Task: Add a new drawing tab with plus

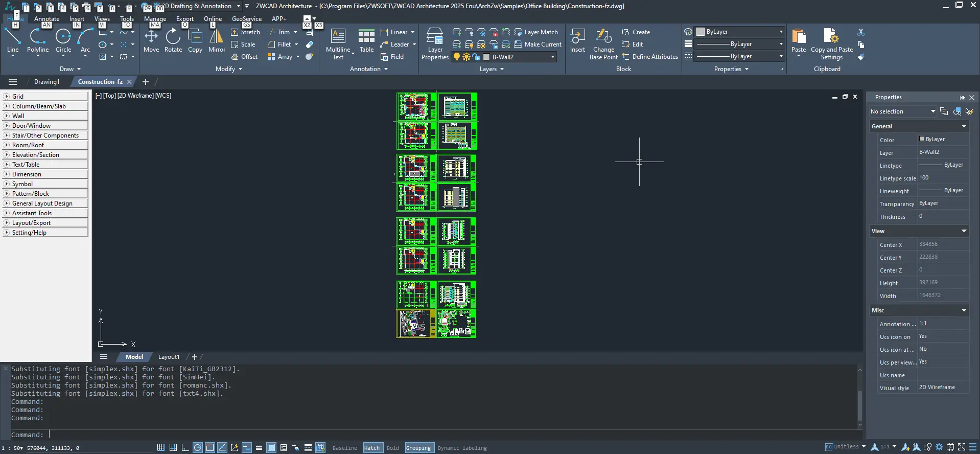Action: (x=146, y=82)
